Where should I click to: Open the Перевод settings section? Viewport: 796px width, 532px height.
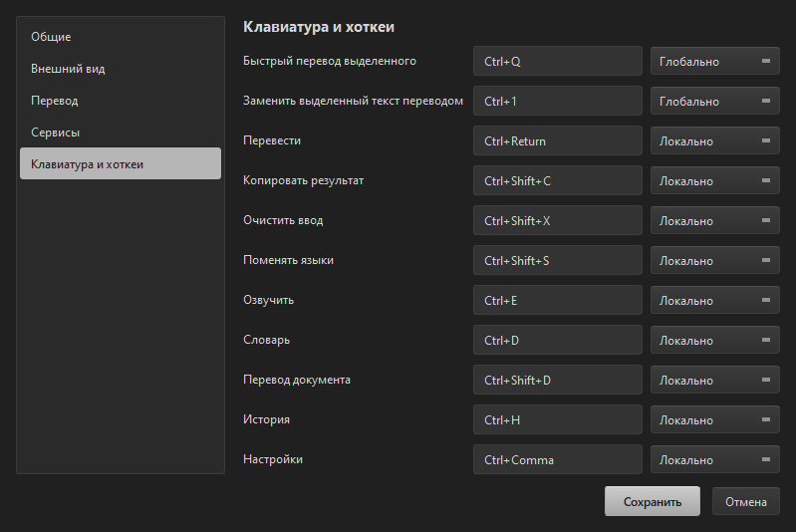(121, 101)
